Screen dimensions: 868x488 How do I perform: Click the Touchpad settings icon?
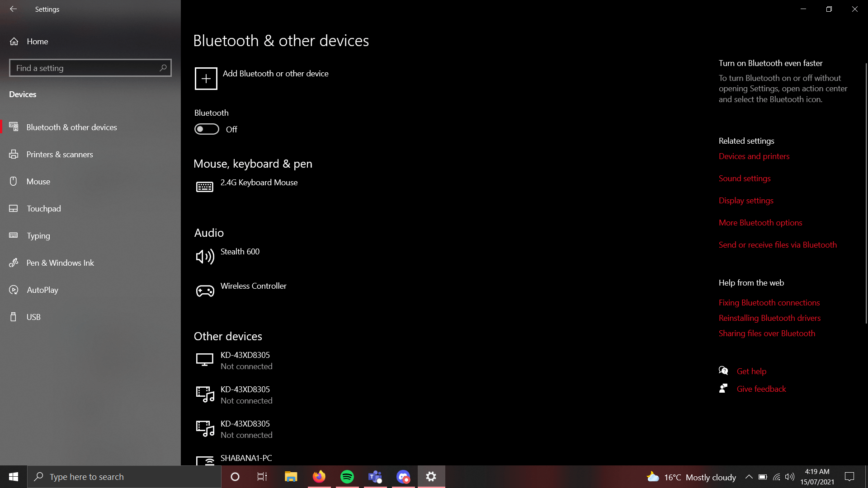(14, 209)
